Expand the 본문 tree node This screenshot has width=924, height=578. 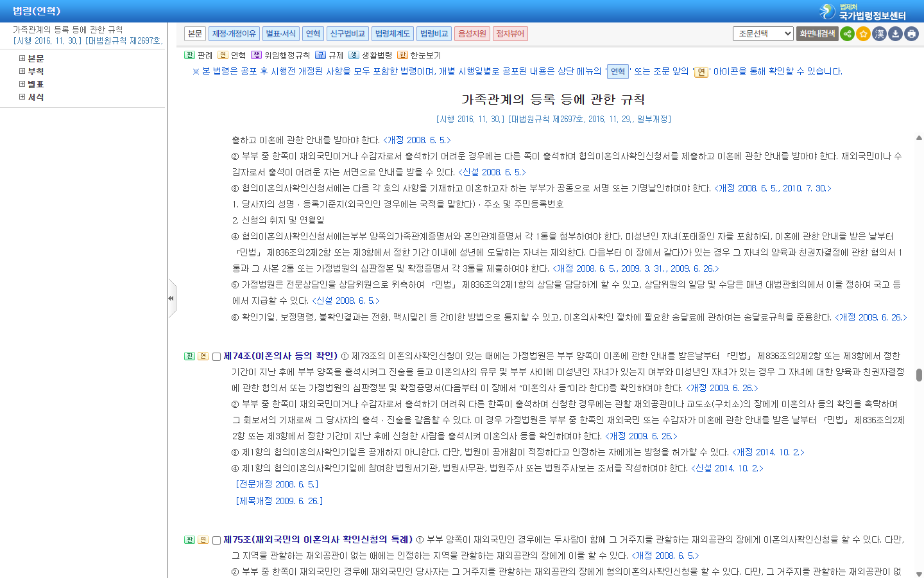[x=22, y=58]
